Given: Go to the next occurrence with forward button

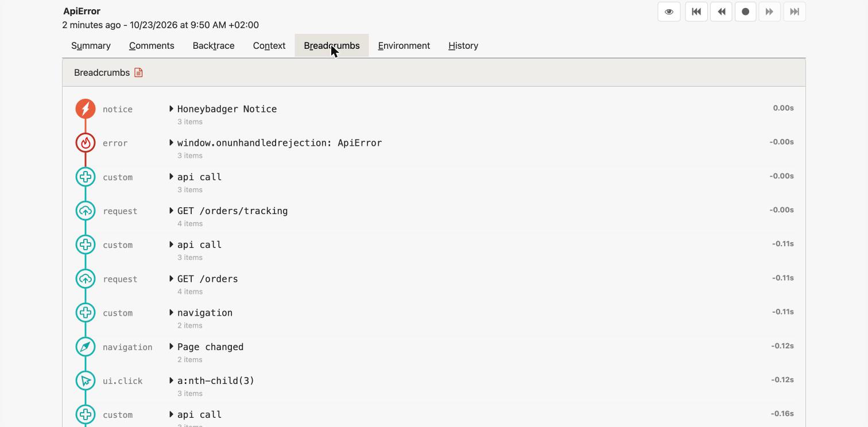Looking at the screenshot, I should (770, 11).
